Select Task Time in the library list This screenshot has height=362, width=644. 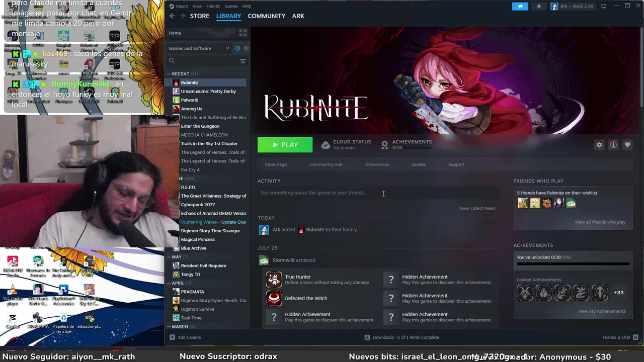click(x=191, y=318)
